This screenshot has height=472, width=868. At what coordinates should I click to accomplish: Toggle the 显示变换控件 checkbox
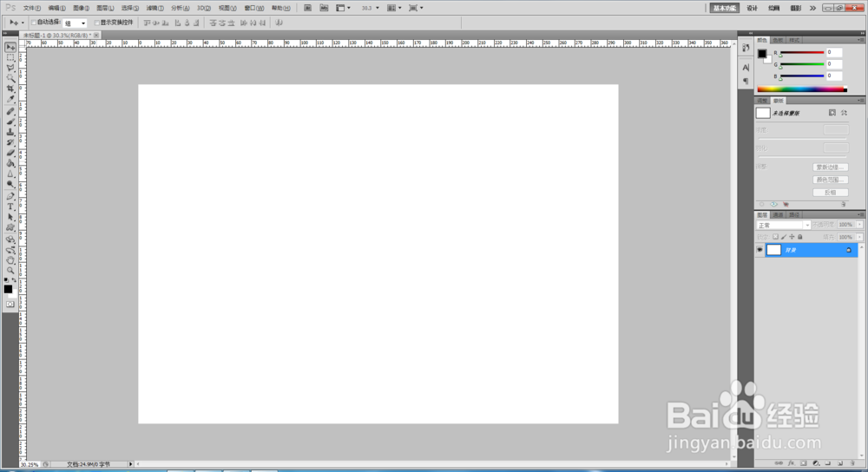pyautogui.click(x=97, y=23)
